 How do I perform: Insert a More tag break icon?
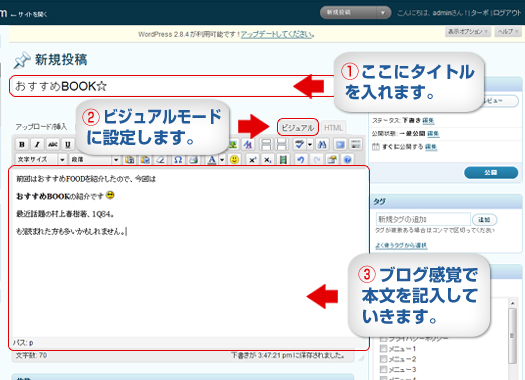pos(266,144)
